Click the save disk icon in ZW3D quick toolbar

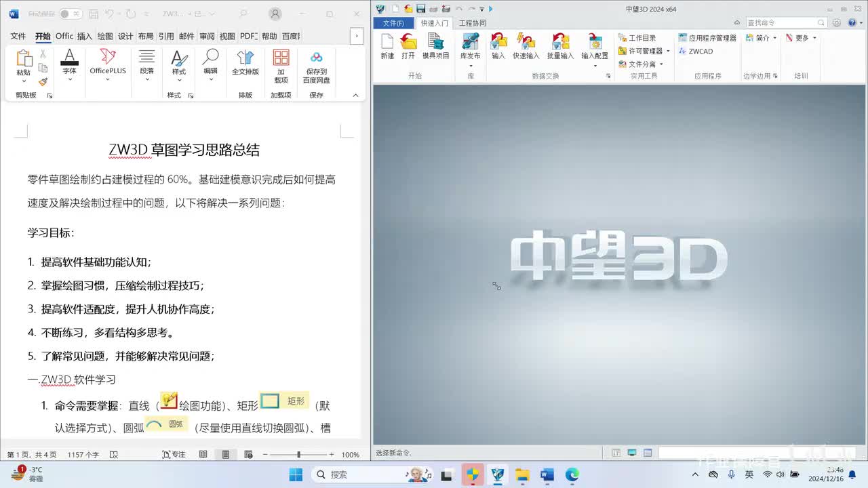[x=420, y=9]
